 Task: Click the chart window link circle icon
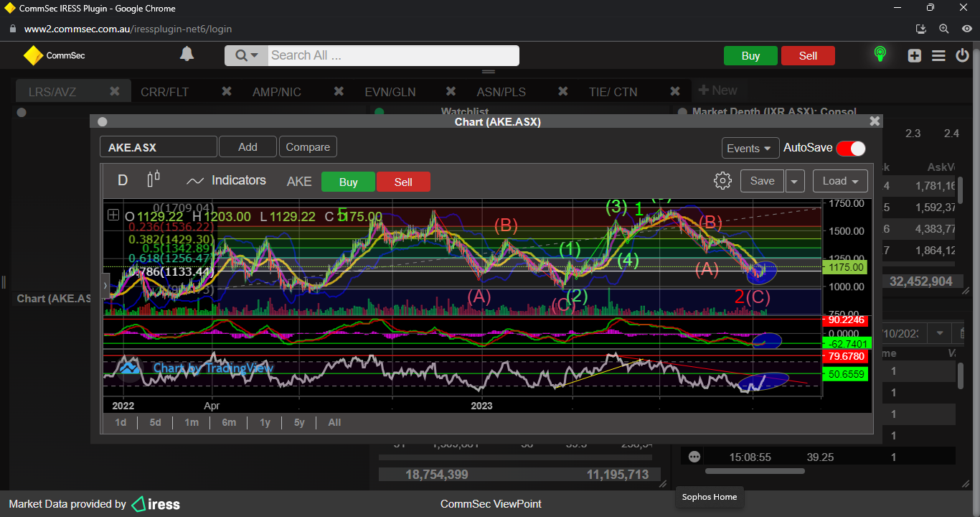(x=103, y=122)
